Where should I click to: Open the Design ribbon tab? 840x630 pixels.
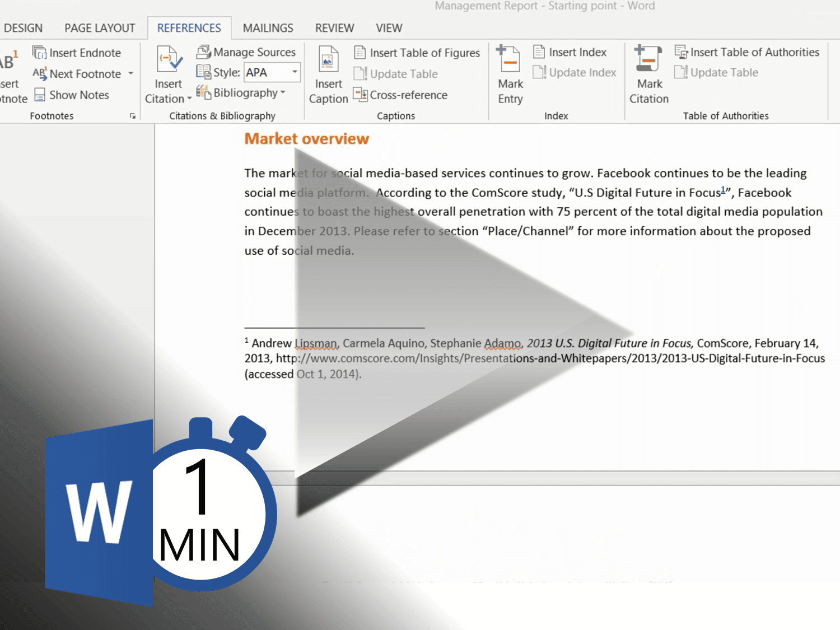[x=23, y=28]
